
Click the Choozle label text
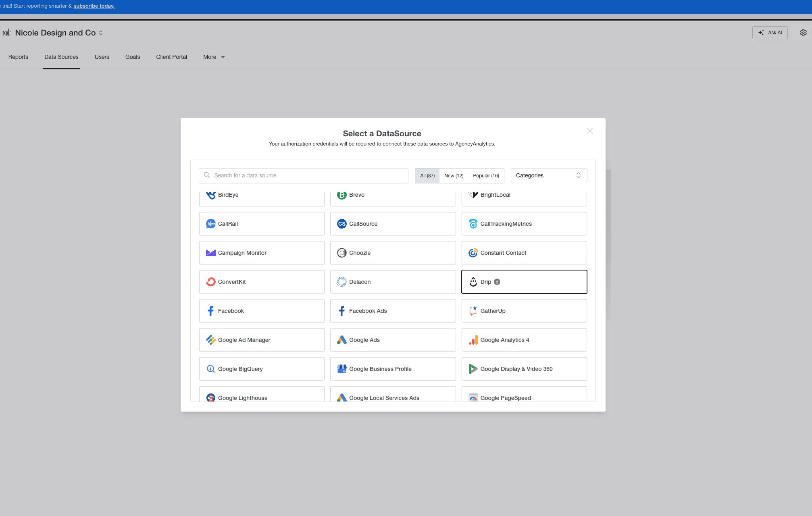point(360,253)
